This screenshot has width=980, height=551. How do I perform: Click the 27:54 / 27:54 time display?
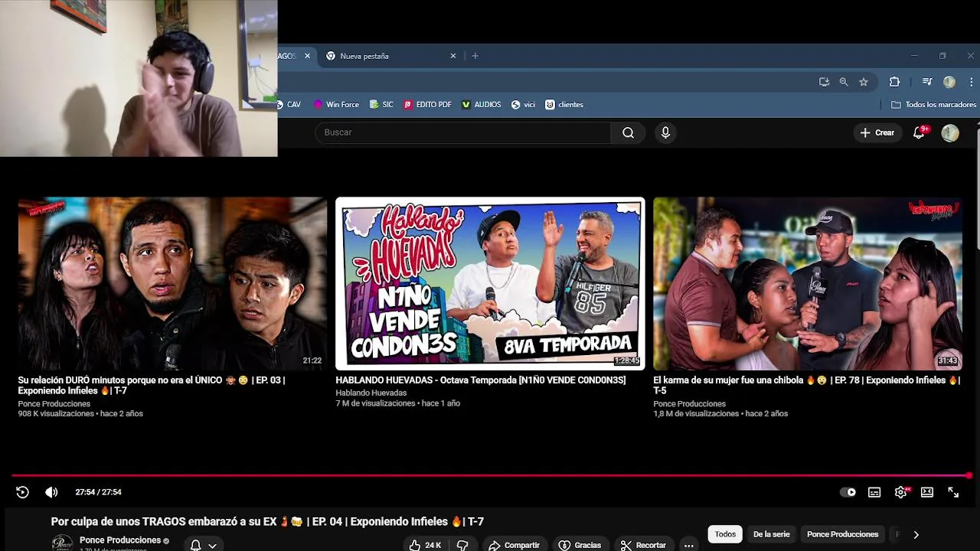click(98, 492)
